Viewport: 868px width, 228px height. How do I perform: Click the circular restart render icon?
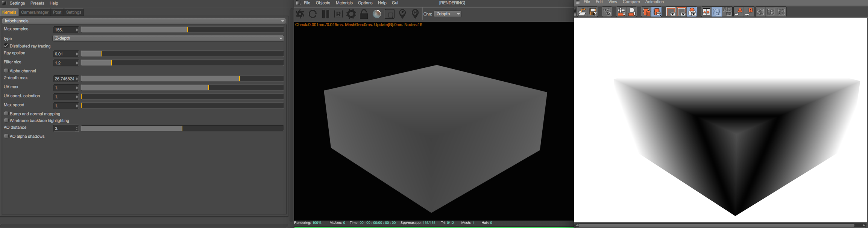313,14
